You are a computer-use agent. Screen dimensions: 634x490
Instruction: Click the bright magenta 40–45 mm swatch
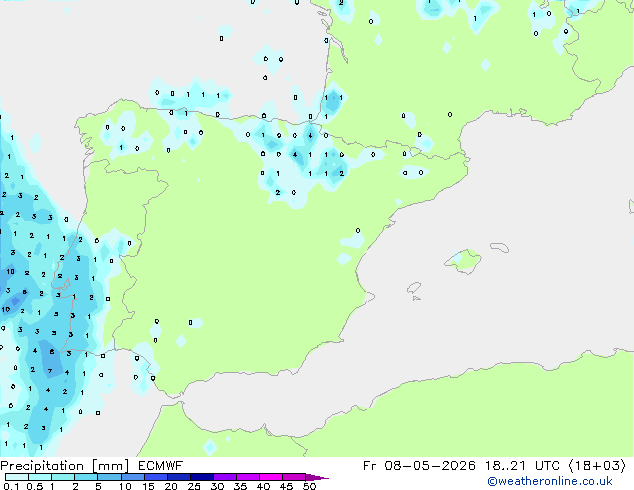(271, 477)
